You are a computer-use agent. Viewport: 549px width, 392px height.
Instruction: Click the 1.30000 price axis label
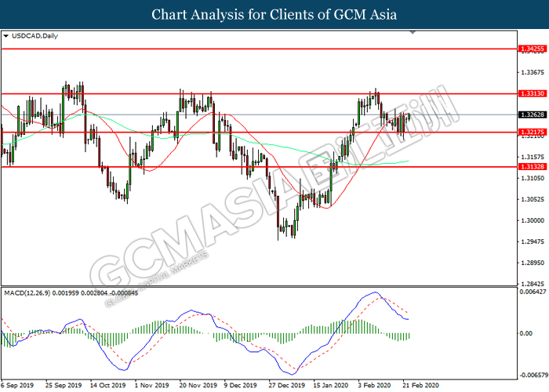[x=532, y=220]
